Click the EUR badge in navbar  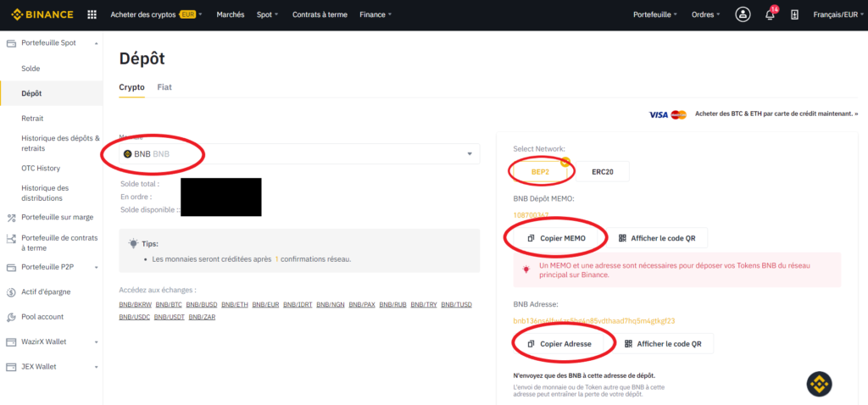click(187, 15)
